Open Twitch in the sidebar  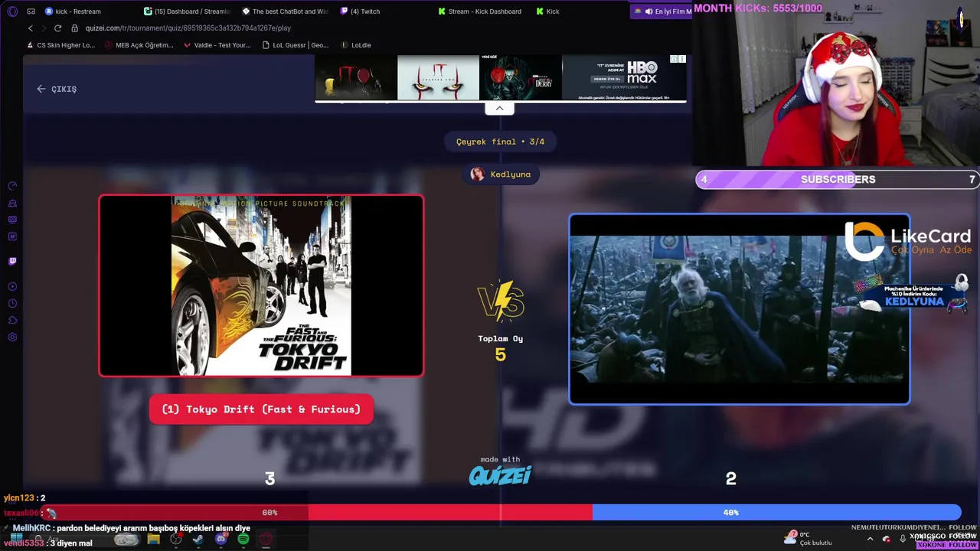pos(12,261)
